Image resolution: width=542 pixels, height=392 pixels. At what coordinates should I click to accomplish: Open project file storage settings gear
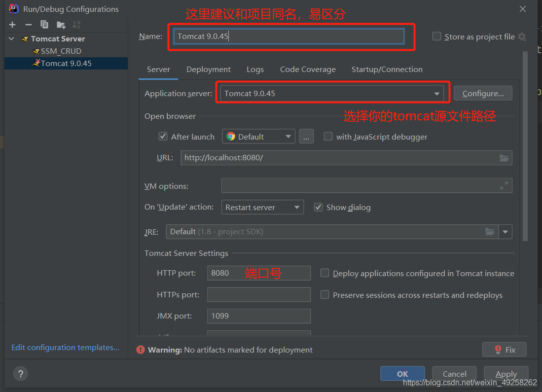point(522,36)
